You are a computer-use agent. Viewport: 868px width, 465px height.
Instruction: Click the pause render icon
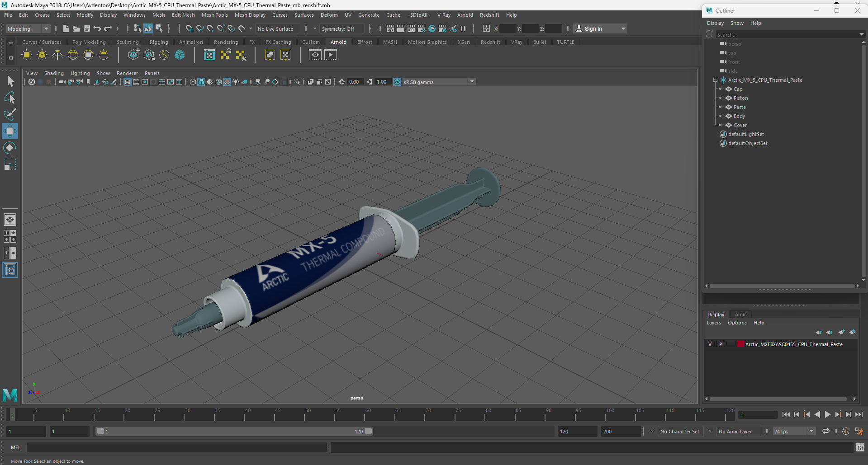[463, 28]
